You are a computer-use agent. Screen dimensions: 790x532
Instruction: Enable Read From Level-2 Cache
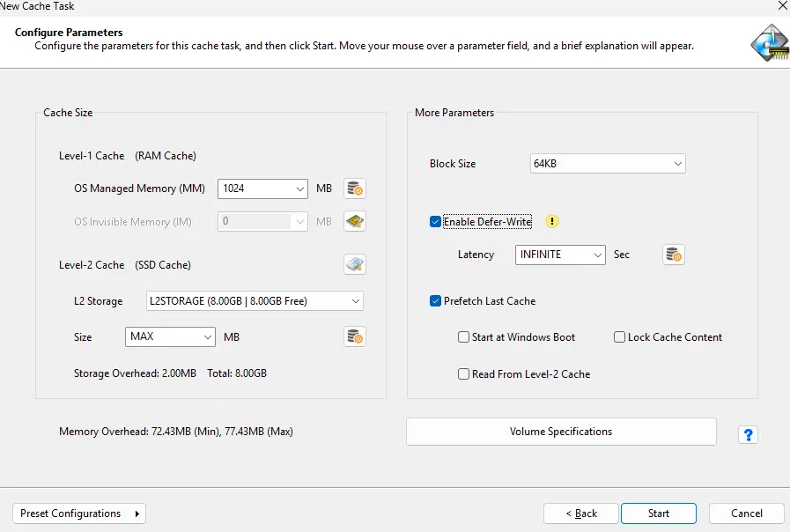pos(463,373)
